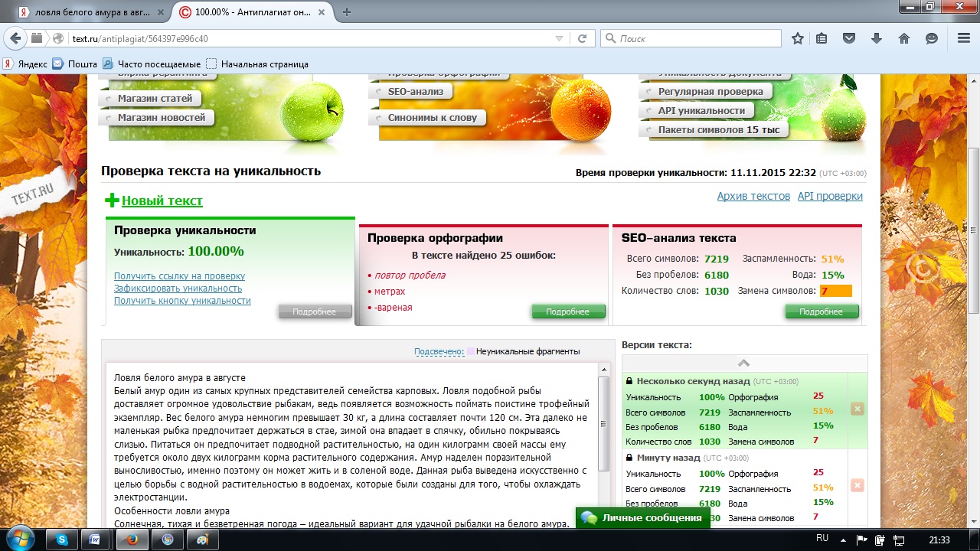Go to the browser home page icon

pyautogui.click(x=904, y=38)
